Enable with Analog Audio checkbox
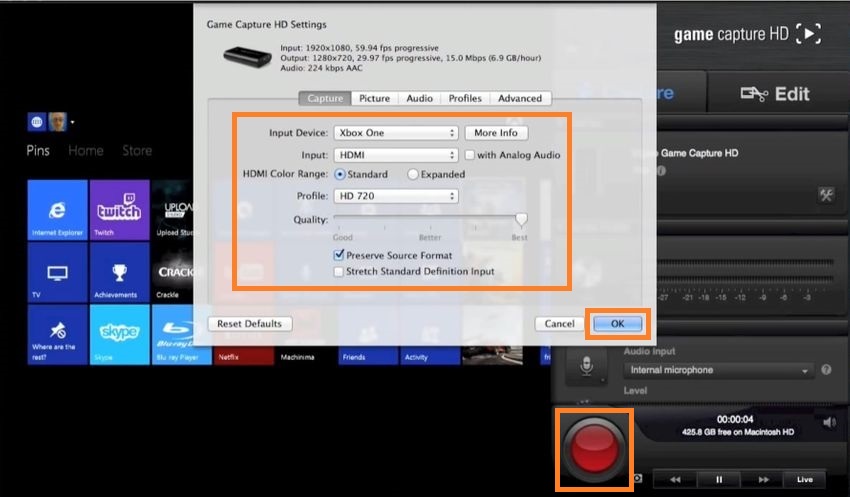This screenshot has width=850, height=497. click(x=470, y=155)
